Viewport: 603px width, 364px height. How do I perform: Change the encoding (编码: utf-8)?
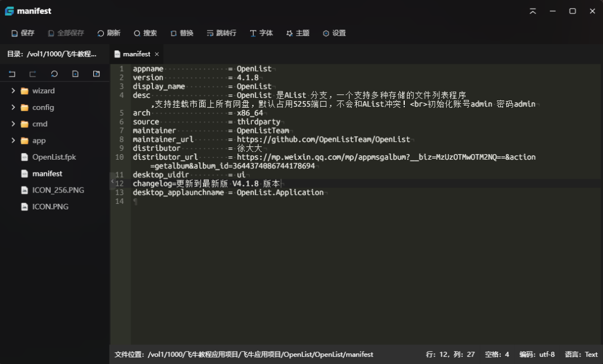[x=537, y=355]
